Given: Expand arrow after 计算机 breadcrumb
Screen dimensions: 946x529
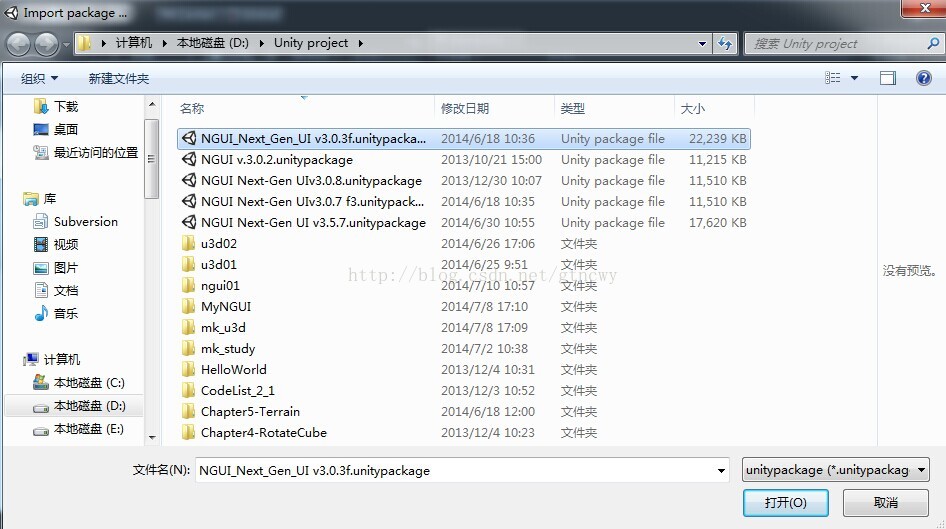Looking at the screenshot, I should coord(164,43).
